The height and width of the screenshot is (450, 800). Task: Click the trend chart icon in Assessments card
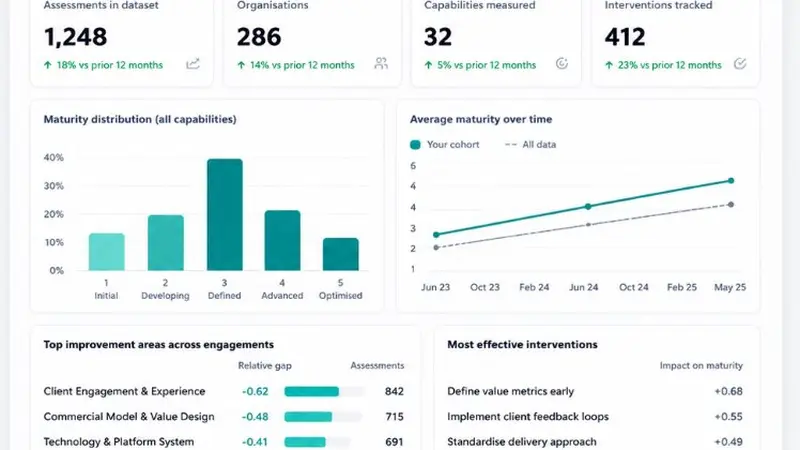[193, 64]
